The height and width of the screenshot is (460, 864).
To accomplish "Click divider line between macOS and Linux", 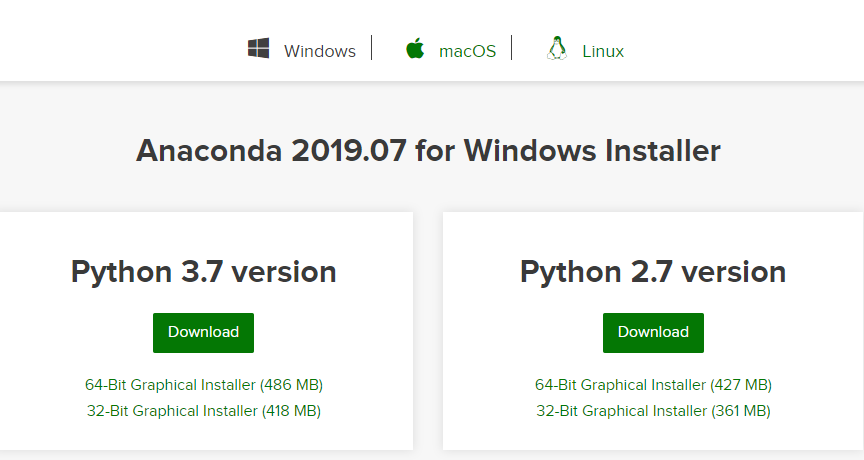I will 512,48.
